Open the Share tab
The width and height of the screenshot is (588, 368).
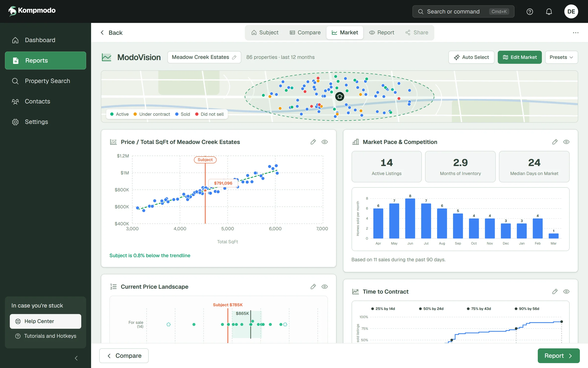pos(417,33)
